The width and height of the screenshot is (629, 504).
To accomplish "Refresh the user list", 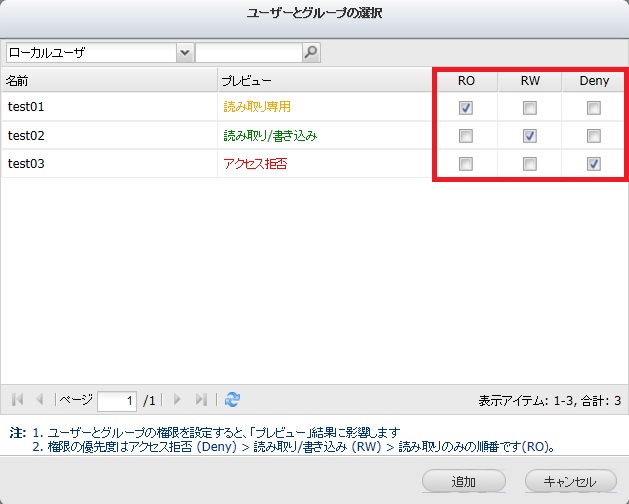I will click(232, 399).
